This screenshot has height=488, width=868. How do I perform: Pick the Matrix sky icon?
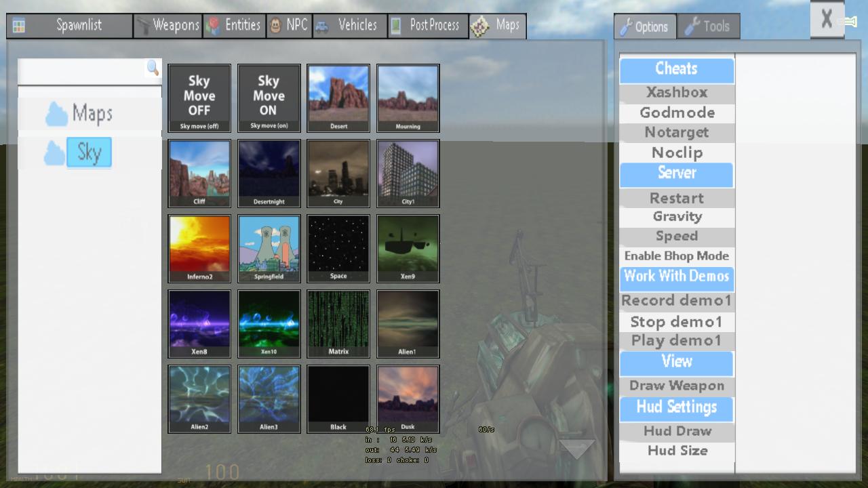coord(338,323)
